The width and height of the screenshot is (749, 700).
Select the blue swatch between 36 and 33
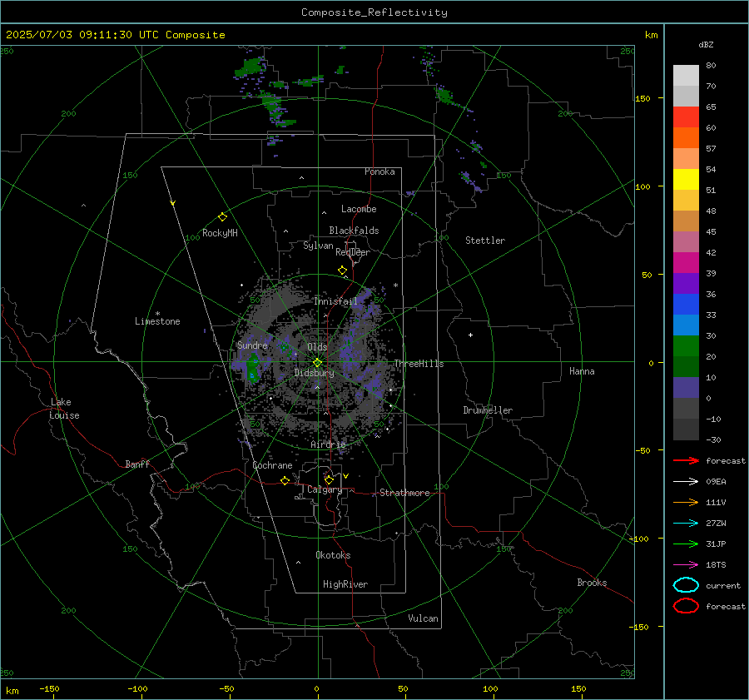point(686,305)
